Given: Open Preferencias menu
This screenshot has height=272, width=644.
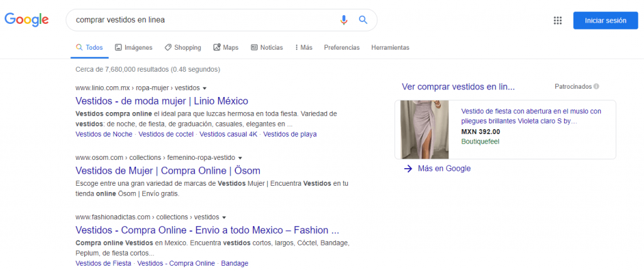Looking at the screenshot, I should tap(341, 48).
